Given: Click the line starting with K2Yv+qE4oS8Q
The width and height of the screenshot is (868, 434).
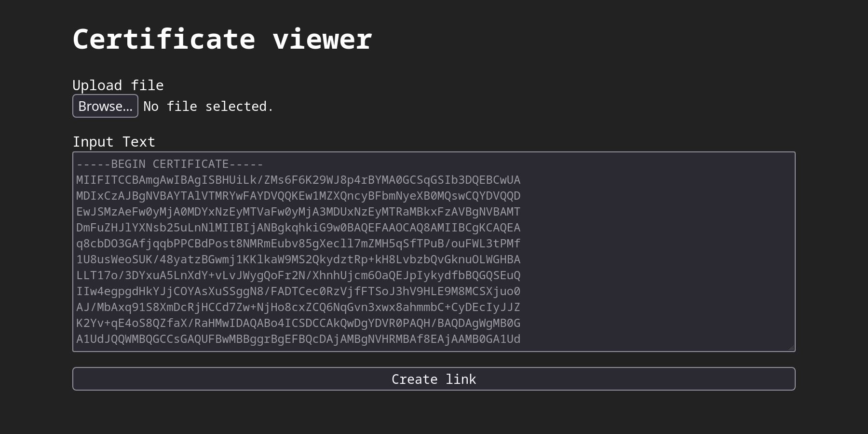Looking at the screenshot, I should pyautogui.click(x=298, y=323).
